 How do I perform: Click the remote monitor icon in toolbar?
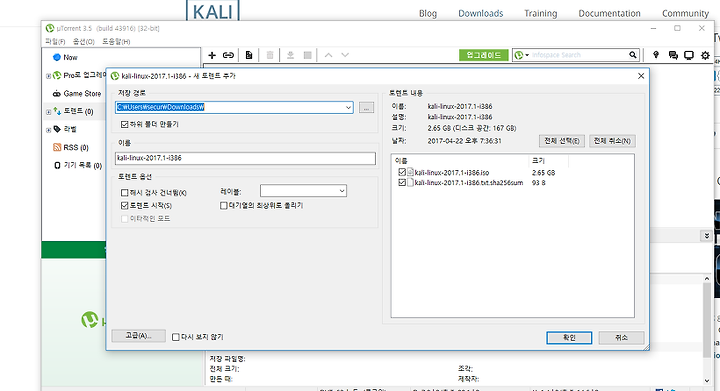point(689,55)
